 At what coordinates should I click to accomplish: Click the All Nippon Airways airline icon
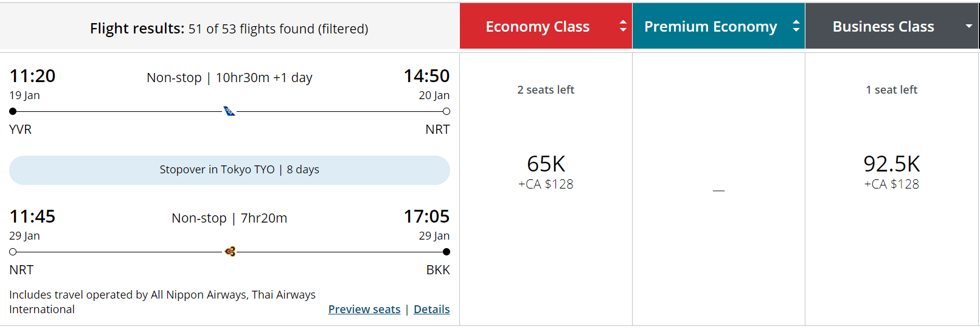(x=229, y=111)
